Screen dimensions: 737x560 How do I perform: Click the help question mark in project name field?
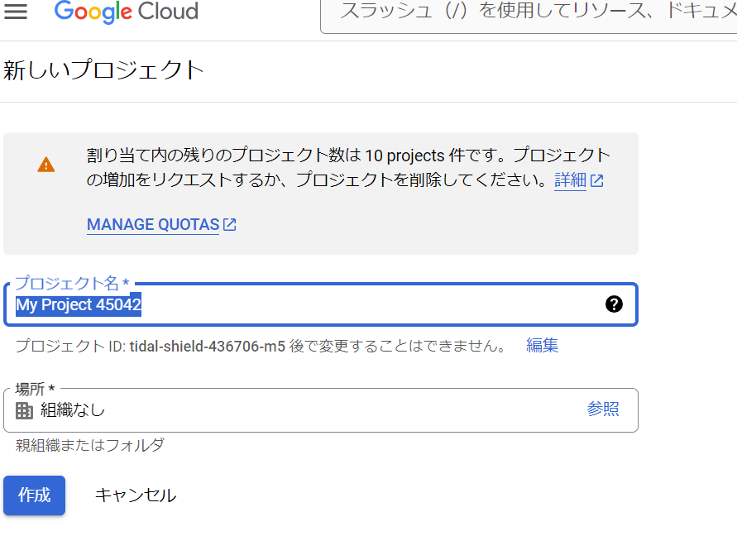pyautogui.click(x=613, y=305)
